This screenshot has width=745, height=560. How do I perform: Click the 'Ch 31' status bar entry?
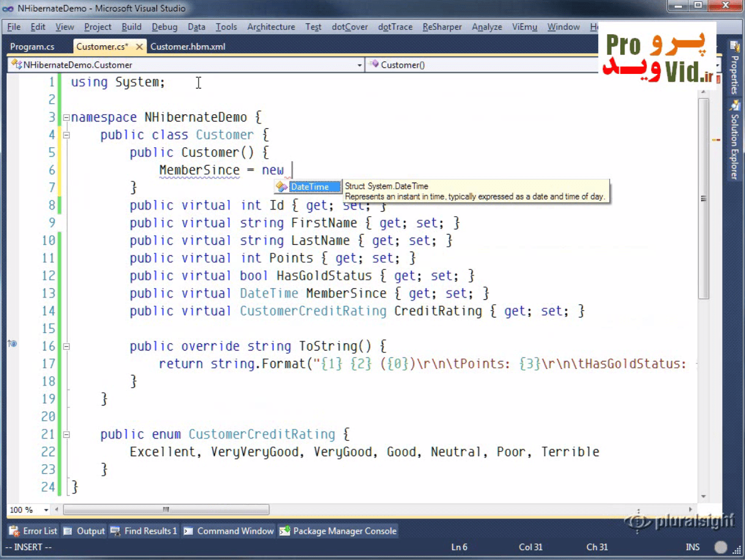(x=597, y=547)
